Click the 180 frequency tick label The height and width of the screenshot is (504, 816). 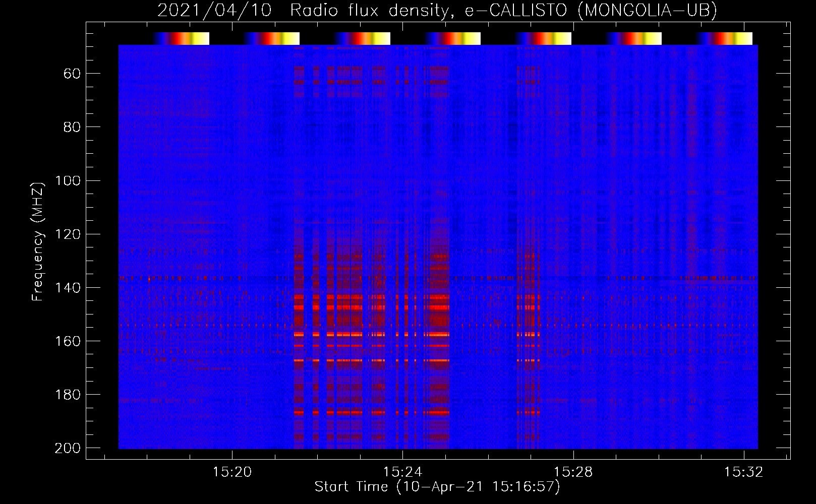pos(68,395)
